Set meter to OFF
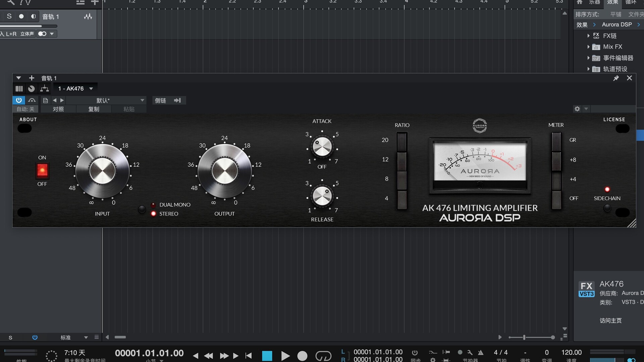Viewport: 644px width, 362px height. click(556, 200)
